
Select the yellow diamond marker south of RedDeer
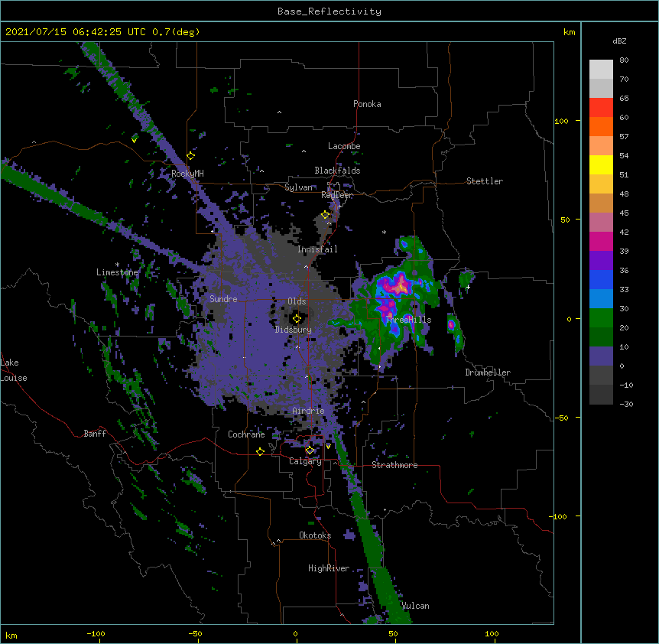point(325,215)
